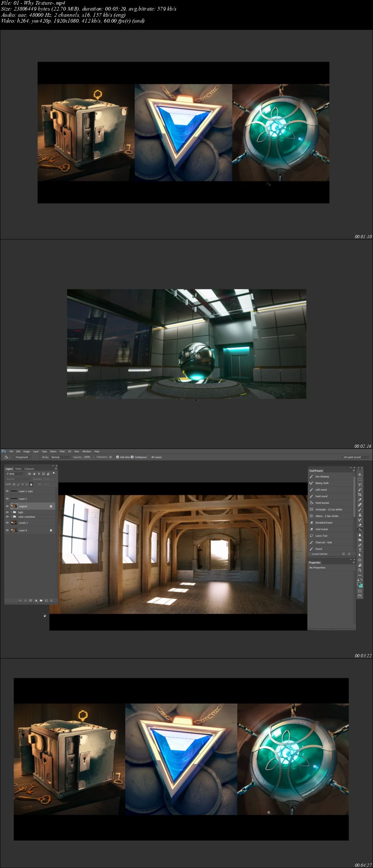Choose the Mixing Cloth preset

pos(331,483)
